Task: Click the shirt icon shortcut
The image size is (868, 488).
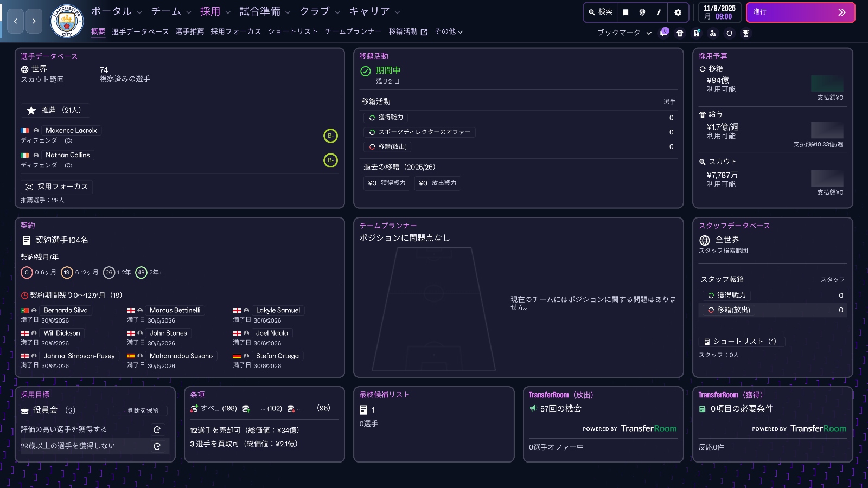Action: point(680,33)
